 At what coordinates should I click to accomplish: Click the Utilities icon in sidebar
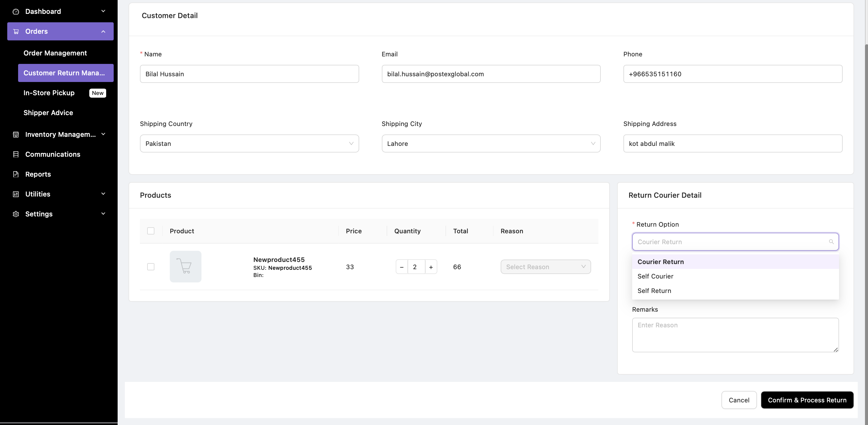tap(16, 194)
